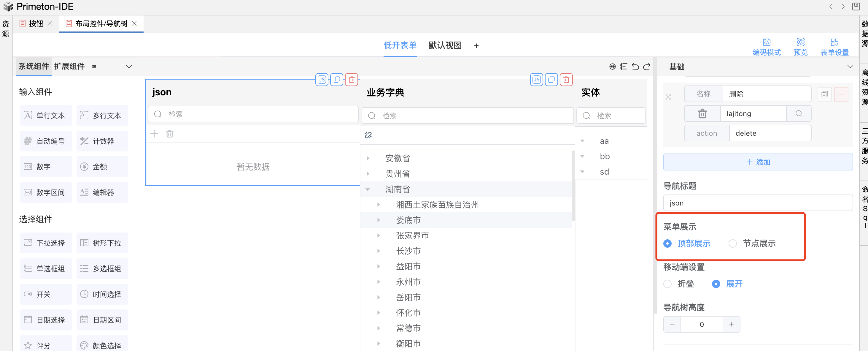Click the globe language icon
The width and height of the screenshot is (868, 351).
(x=612, y=67)
